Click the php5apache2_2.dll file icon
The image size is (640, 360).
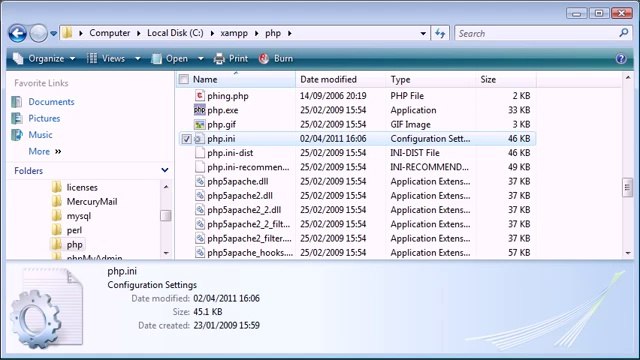click(200, 210)
